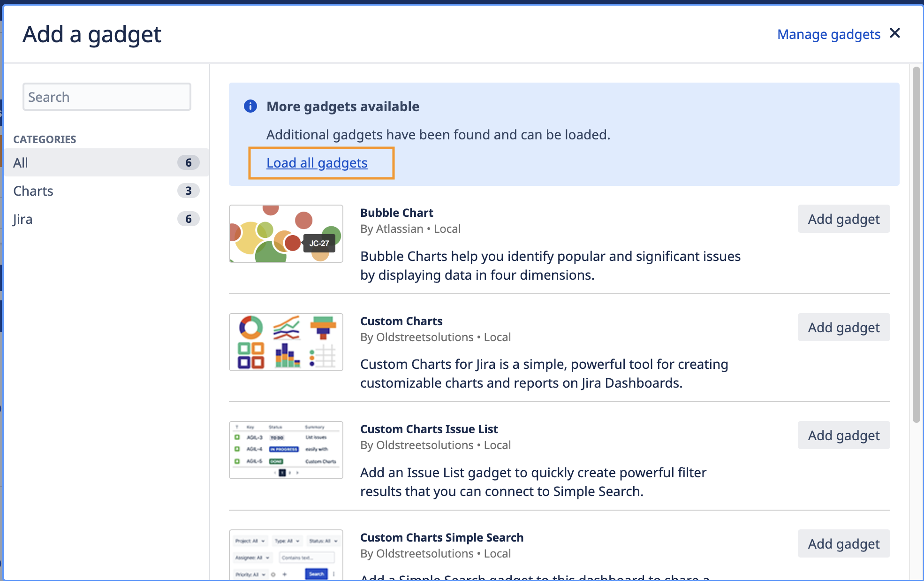924x581 pixels.
Task: Click the Custom Charts Issue List thumbnail
Action: pyautogui.click(x=286, y=450)
